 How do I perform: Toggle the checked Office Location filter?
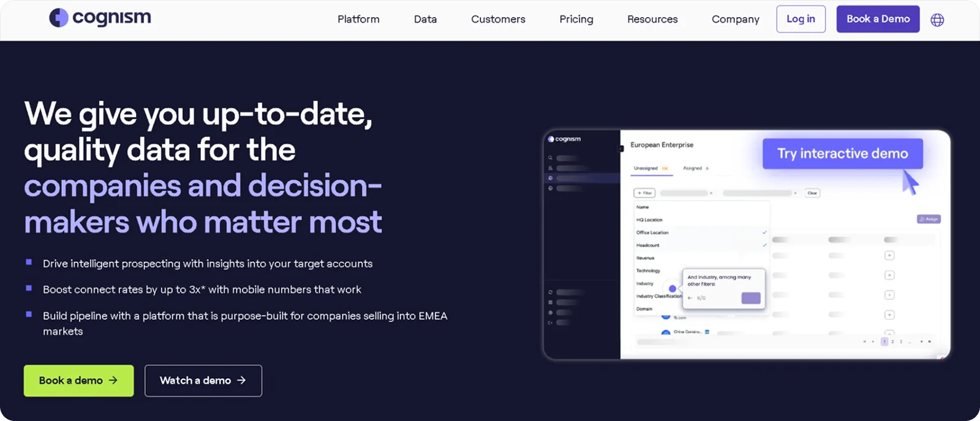click(x=701, y=233)
